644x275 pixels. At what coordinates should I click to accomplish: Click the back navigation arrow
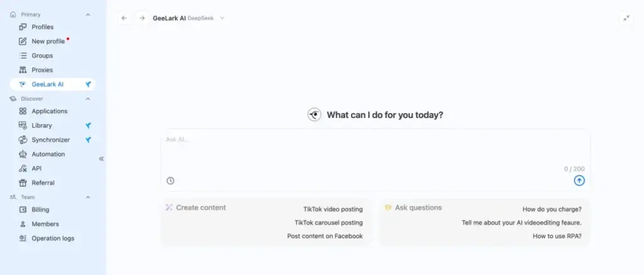tap(124, 18)
